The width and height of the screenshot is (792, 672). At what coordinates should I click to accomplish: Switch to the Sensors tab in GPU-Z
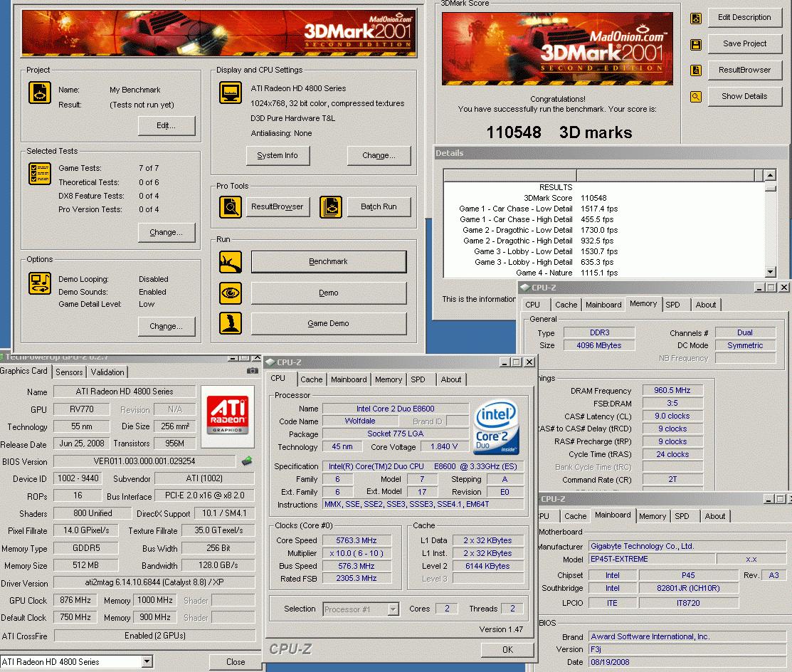69,372
